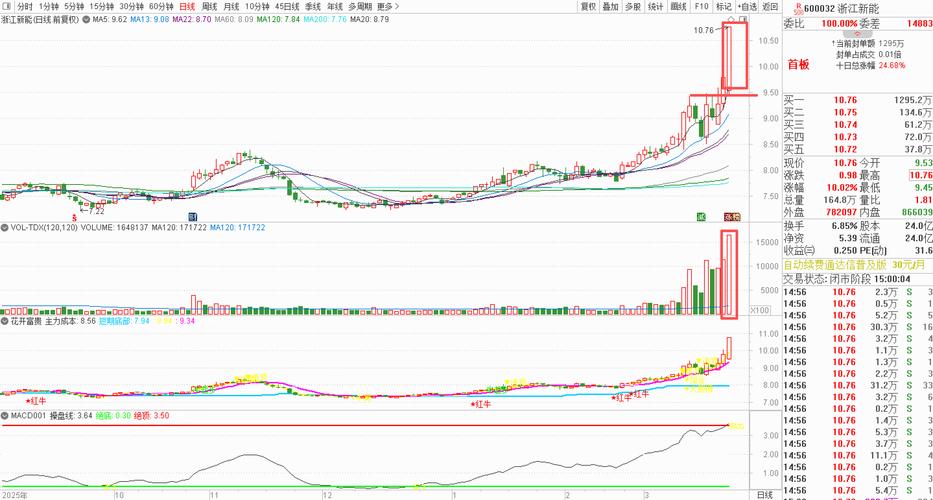This screenshot has height=500, width=933.
Task: Click the red 涨停 badge near the chart bottom
Action: pos(731,216)
